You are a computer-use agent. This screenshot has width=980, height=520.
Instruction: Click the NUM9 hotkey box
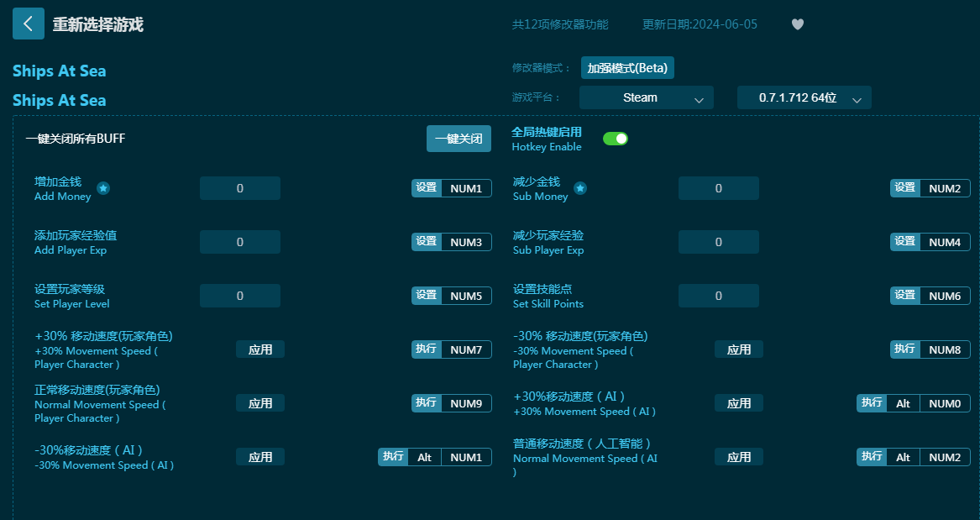(466, 403)
